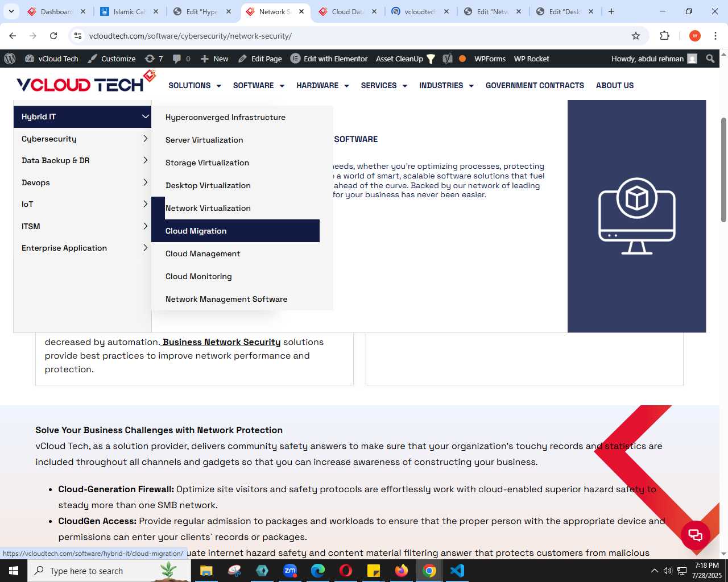Open tab search dropdown arrow
This screenshot has height=582, width=728.
point(11,11)
